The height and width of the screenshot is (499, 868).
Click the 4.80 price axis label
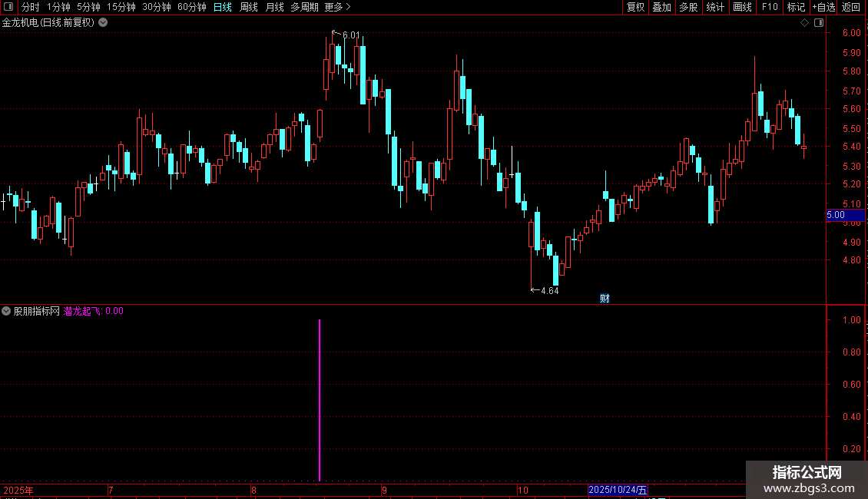pos(851,260)
